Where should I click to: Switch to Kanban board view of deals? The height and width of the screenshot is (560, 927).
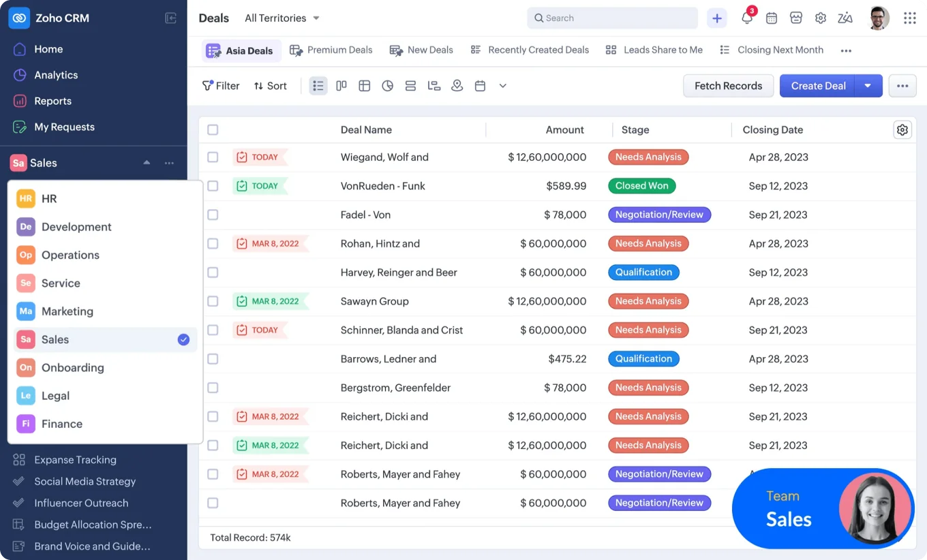[341, 85]
